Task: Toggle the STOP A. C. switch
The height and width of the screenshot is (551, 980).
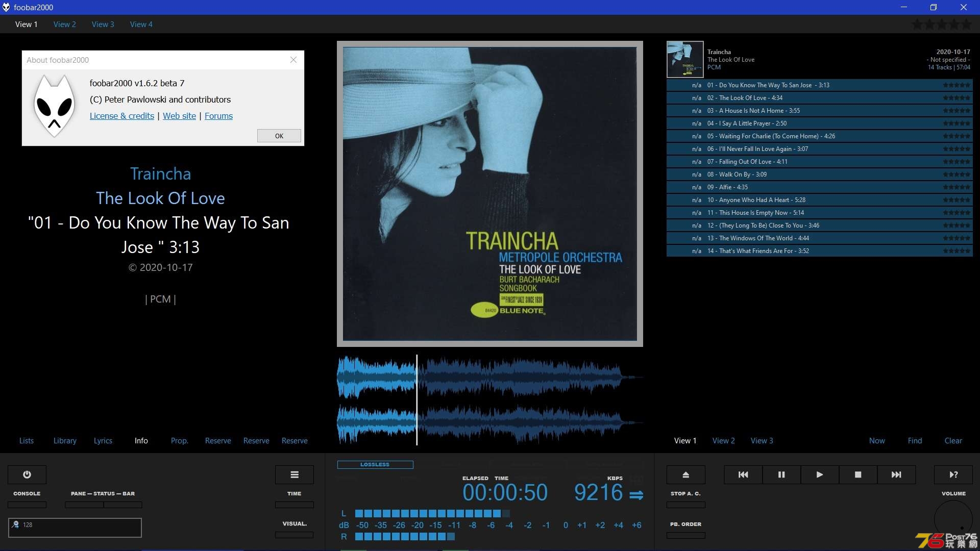Action: pyautogui.click(x=686, y=505)
